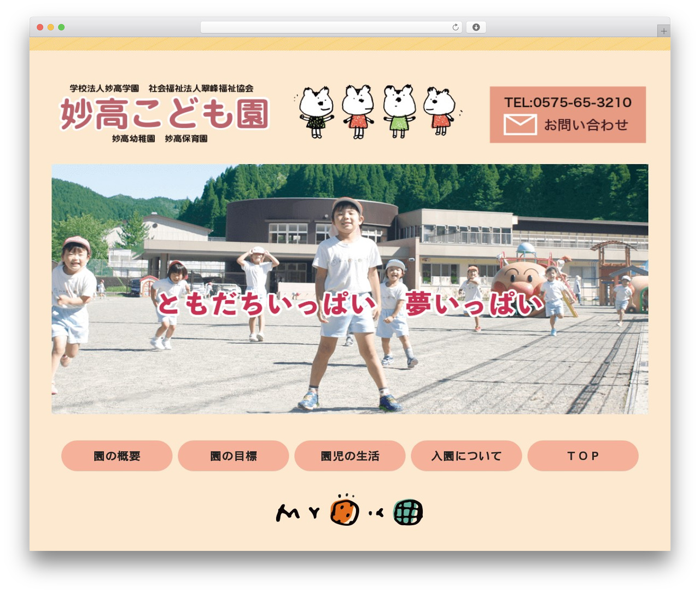Click the 妙高こども園 site logo

click(164, 114)
